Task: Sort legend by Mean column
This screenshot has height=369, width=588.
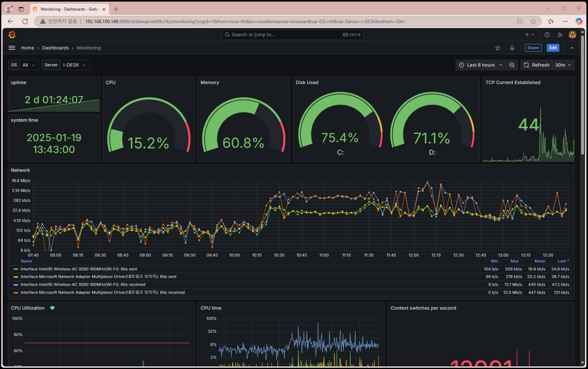Action: [540, 261]
